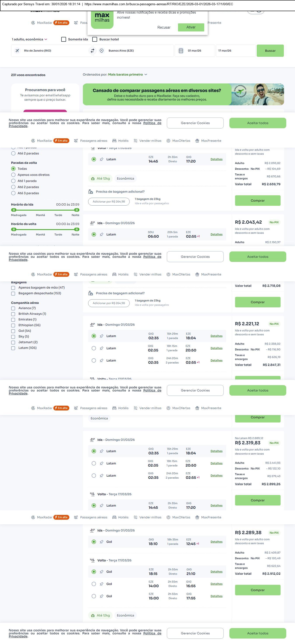The image size is (295, 644).
Task: Open the 17 mar/26 return date picker
Action: (x=235, y=51)
